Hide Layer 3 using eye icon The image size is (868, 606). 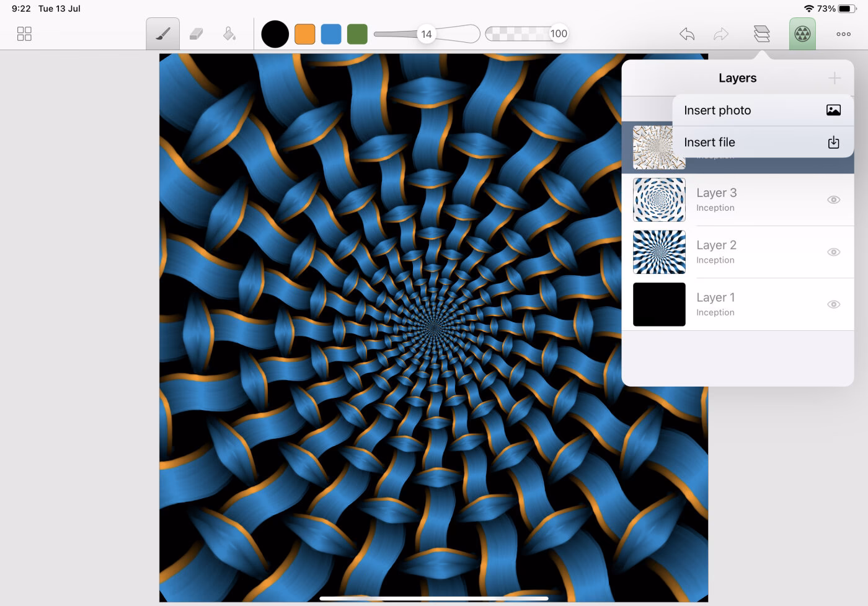834,200
